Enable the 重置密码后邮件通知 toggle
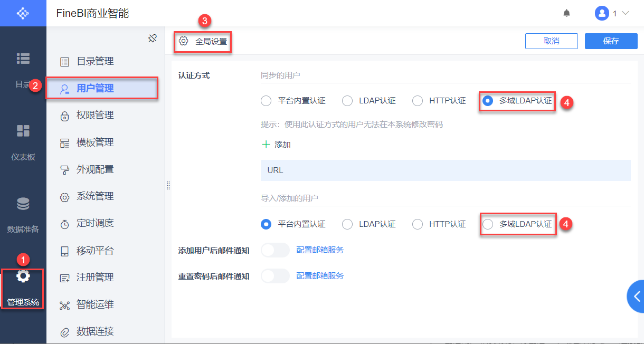Image resolution: width=644 pixels, height=344 pixels. pos(275,275)
